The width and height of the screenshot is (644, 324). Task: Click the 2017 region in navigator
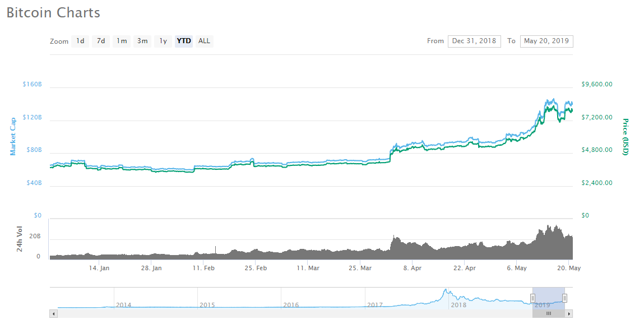(374, 304)
